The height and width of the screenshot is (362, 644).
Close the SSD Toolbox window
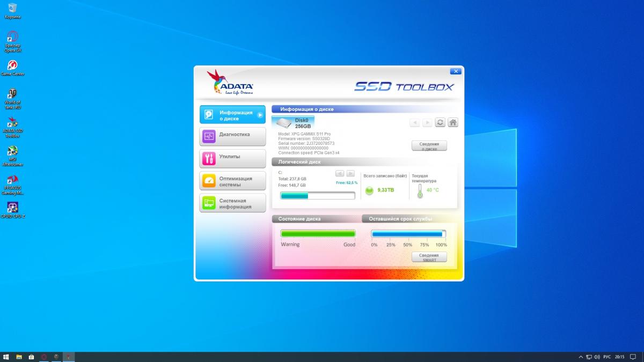(x=456, y=71)
